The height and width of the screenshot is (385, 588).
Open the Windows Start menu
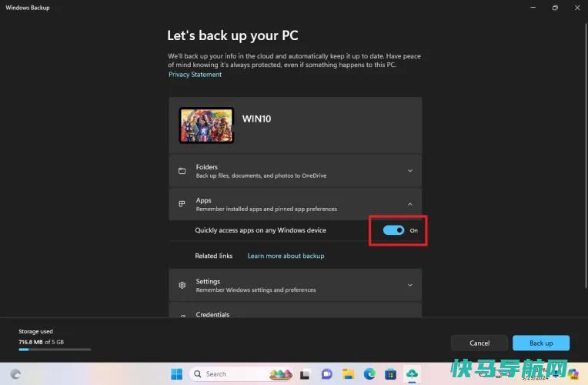[176, 373]
